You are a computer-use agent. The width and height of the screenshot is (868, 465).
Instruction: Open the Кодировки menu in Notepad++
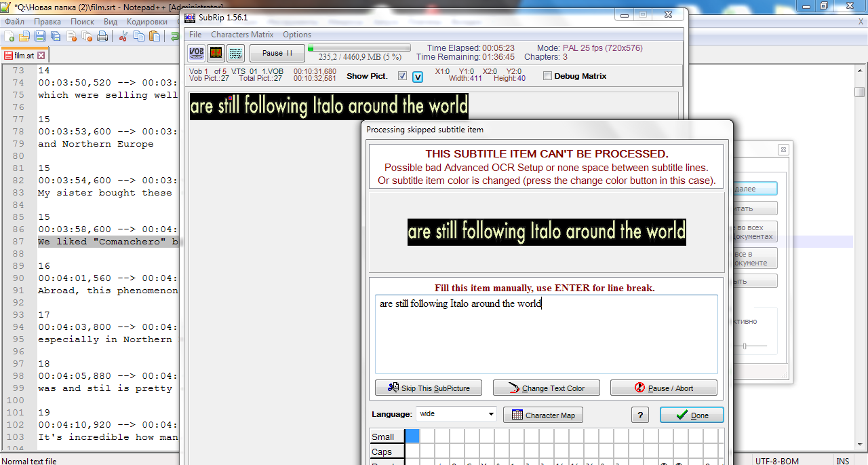147,22
